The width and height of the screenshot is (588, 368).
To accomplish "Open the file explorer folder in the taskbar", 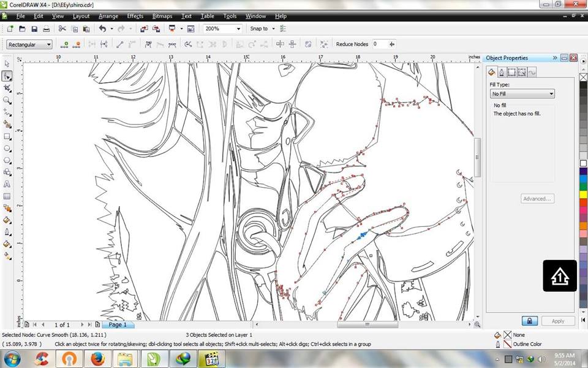I will pyautogui.click(x=125, y=359).
